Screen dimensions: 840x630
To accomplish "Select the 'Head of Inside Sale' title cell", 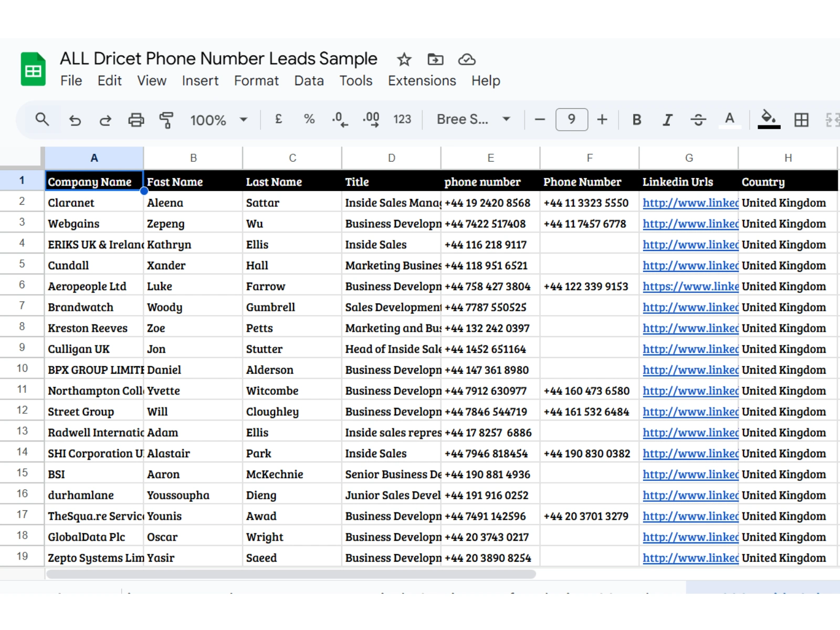I will coord(392,349).
